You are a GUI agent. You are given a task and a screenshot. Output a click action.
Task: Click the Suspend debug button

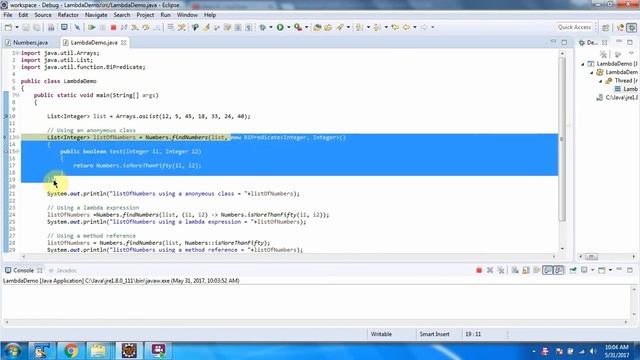(103, 27)
